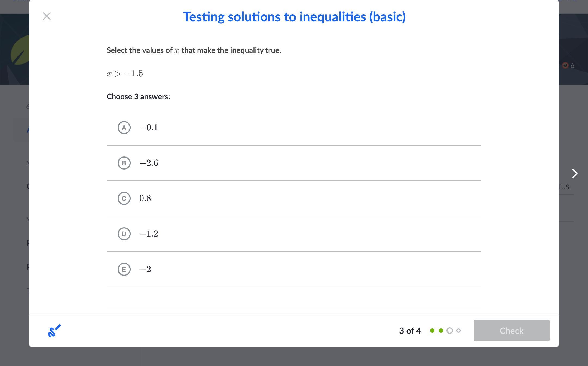
Task: Open the scratchpad drawing tool
Action: (x=54, y=331)
